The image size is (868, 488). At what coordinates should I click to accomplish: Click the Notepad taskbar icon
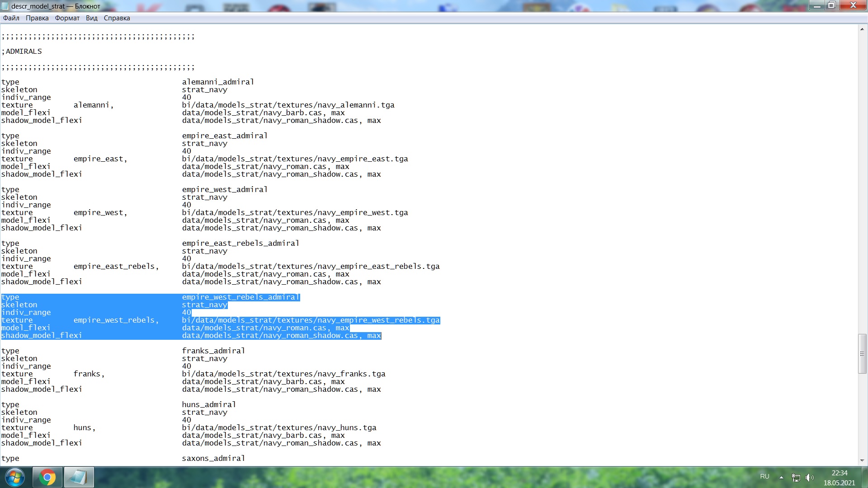(x=79, y=477)
